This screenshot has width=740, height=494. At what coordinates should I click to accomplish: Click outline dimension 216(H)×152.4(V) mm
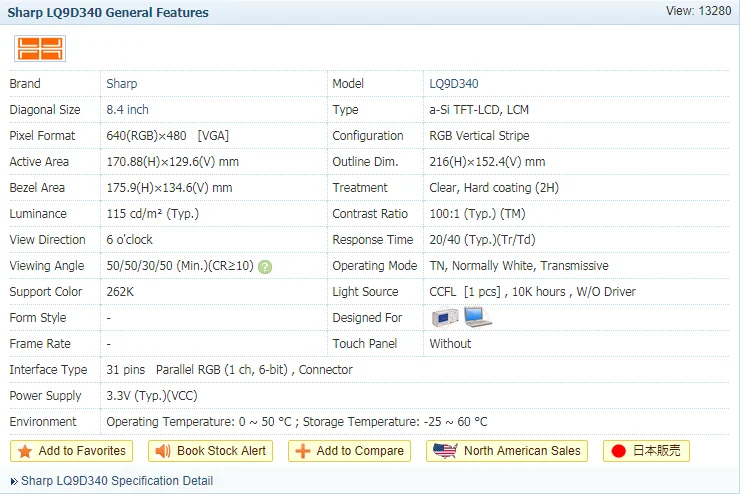pyautogui.click(x=487, y=162)
